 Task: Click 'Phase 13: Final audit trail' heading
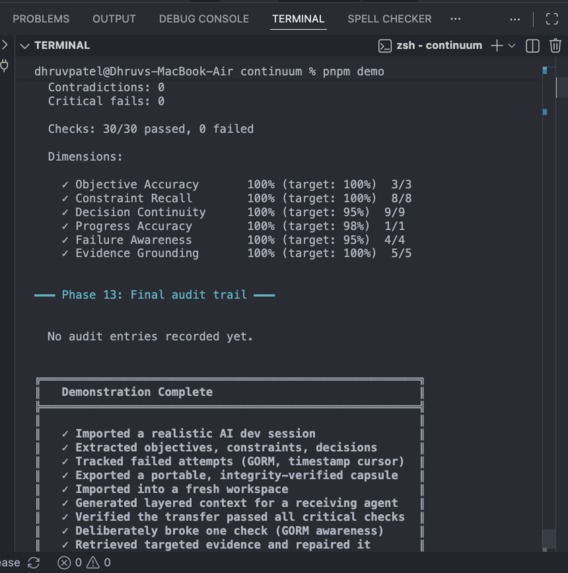(154, 295)
